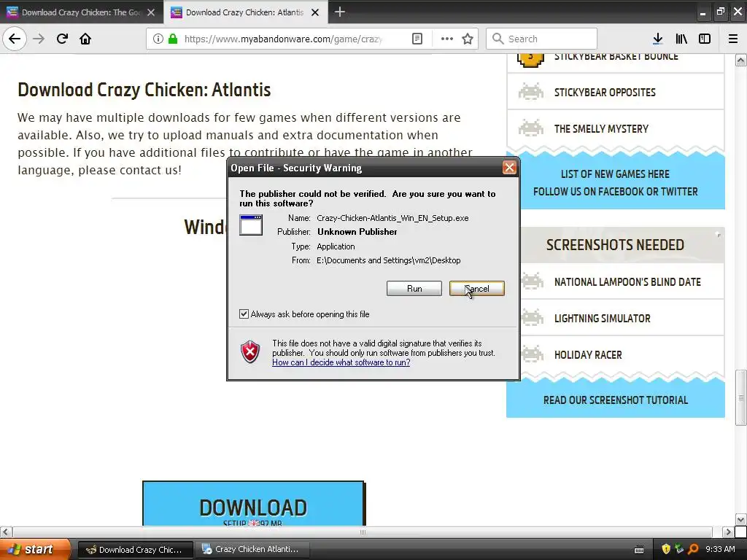
Task: Click the blue DOWNLOAD setup button
Action: pyautogui.click(x=253, y=504)
